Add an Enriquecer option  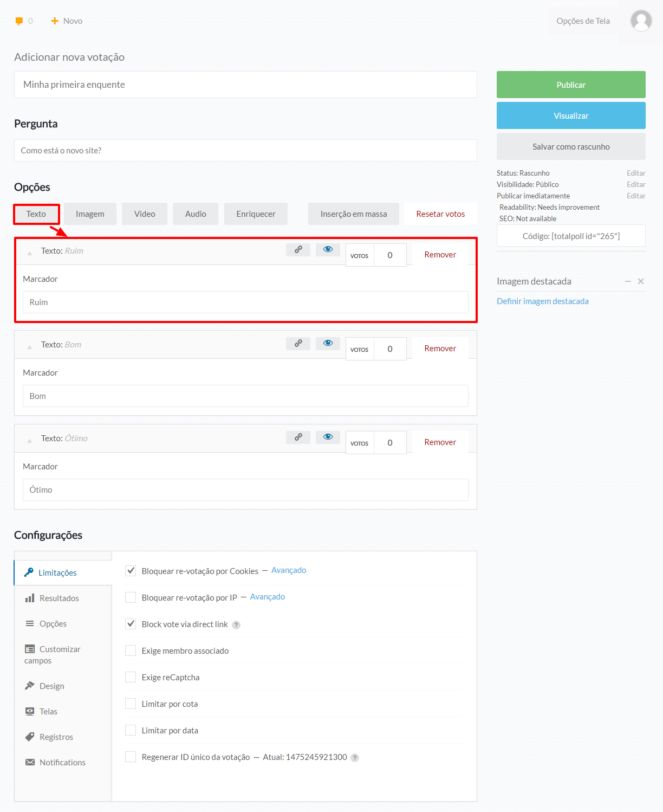tap(256, 214)
